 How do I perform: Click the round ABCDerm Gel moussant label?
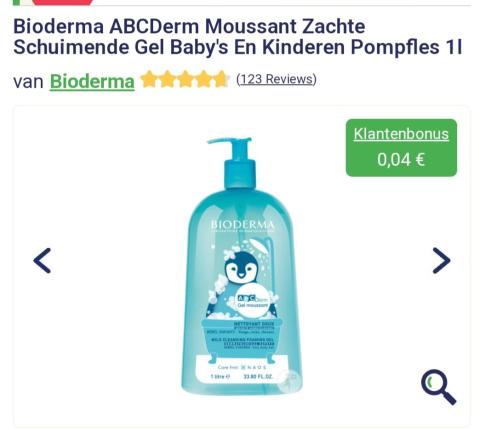pyautogui.click(x=252, y=301)
